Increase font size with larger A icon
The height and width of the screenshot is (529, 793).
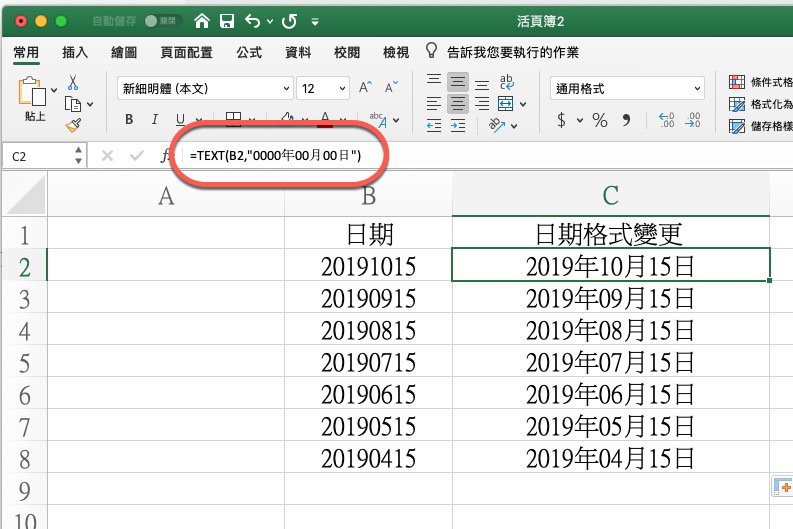(365, 87)
